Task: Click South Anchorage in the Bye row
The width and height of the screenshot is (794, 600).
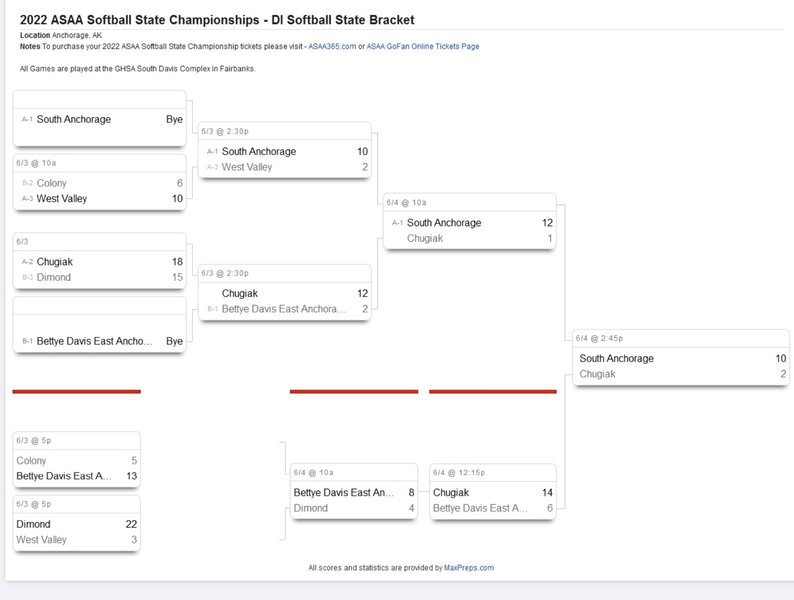Action: (74, 120)
